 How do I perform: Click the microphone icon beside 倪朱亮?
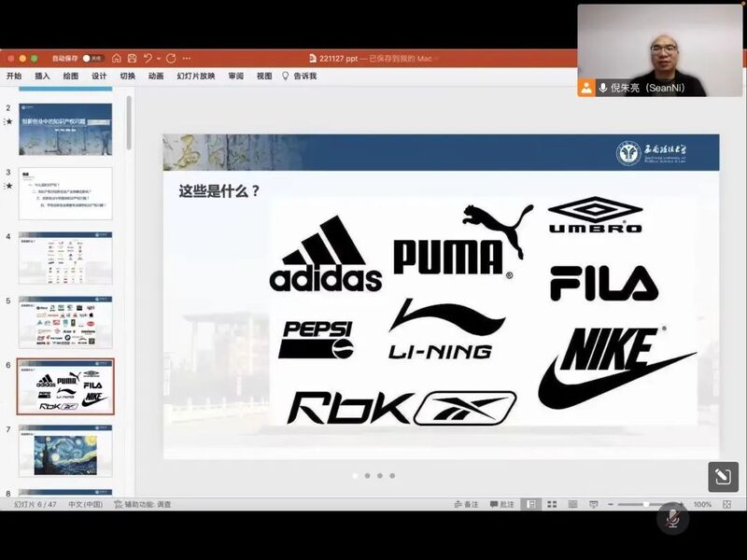pos(602,88)
